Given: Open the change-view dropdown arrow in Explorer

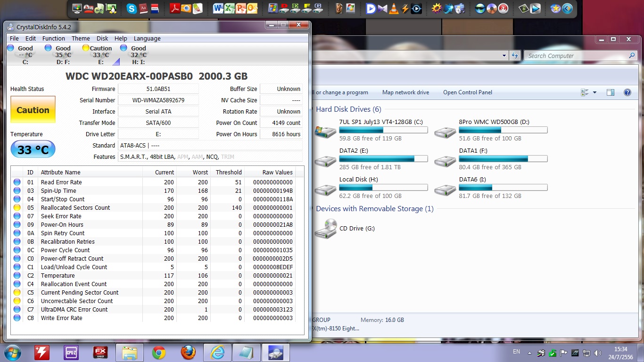Looking at the screenshot, I should [x=594, y=92].
